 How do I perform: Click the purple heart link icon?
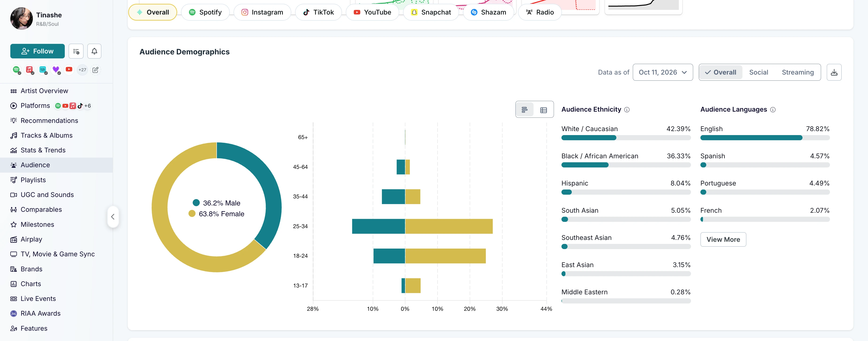(56, 70)
